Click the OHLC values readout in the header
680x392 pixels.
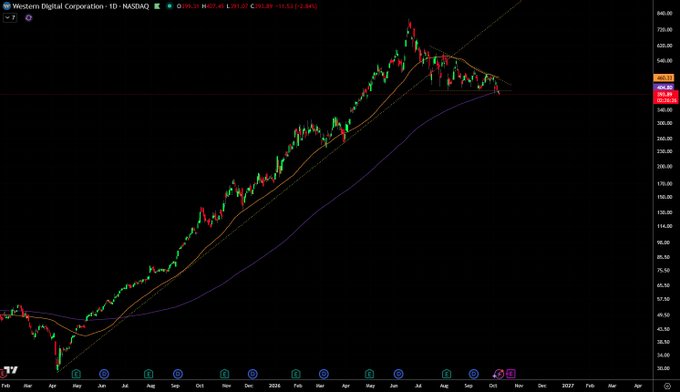[x=247, y=6]
